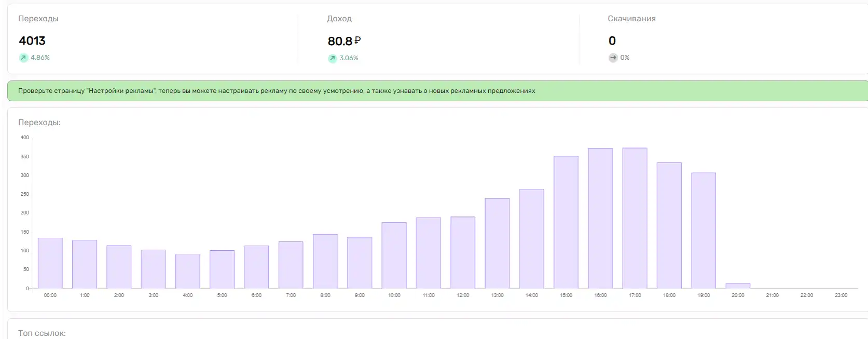Click the 17:00 time label under the chart

point(635,295)
